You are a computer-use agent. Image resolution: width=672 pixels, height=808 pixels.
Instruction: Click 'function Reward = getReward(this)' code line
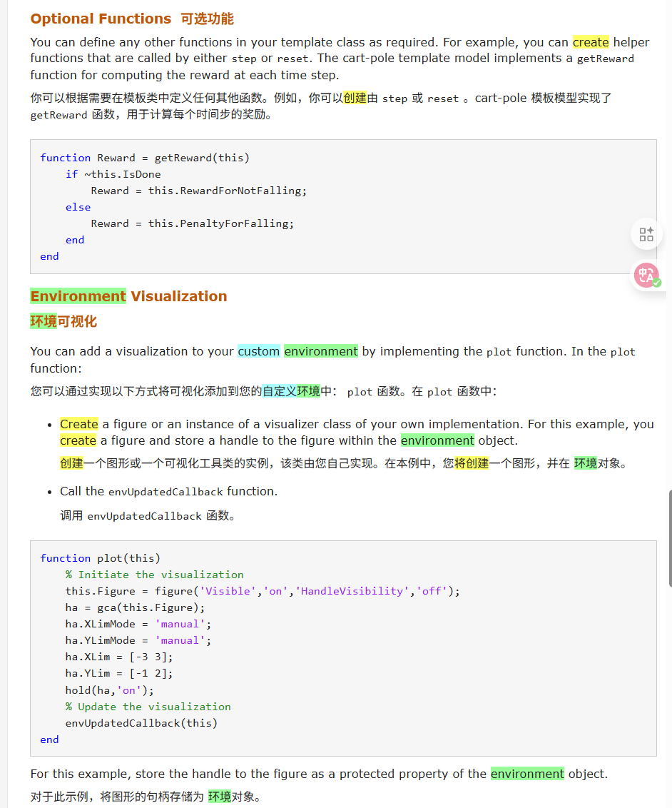(145, 158)
